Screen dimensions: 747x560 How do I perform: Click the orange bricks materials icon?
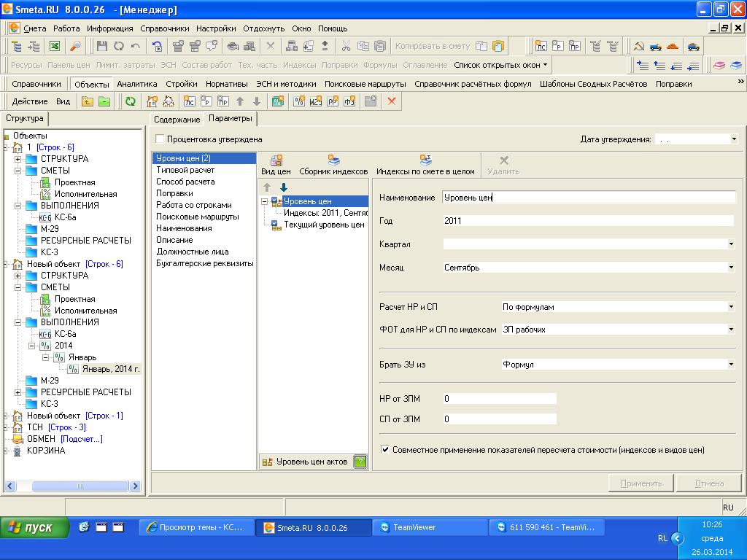672,46
